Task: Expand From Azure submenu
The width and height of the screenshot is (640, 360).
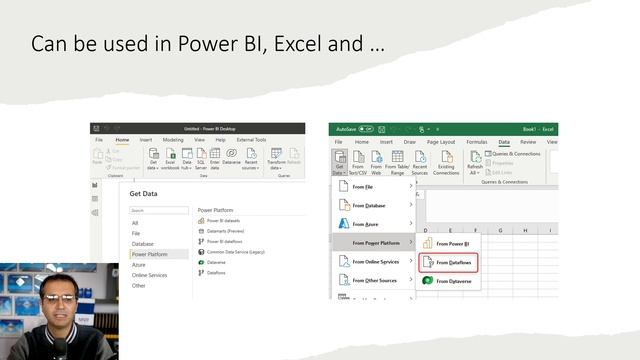Action: 375,224
